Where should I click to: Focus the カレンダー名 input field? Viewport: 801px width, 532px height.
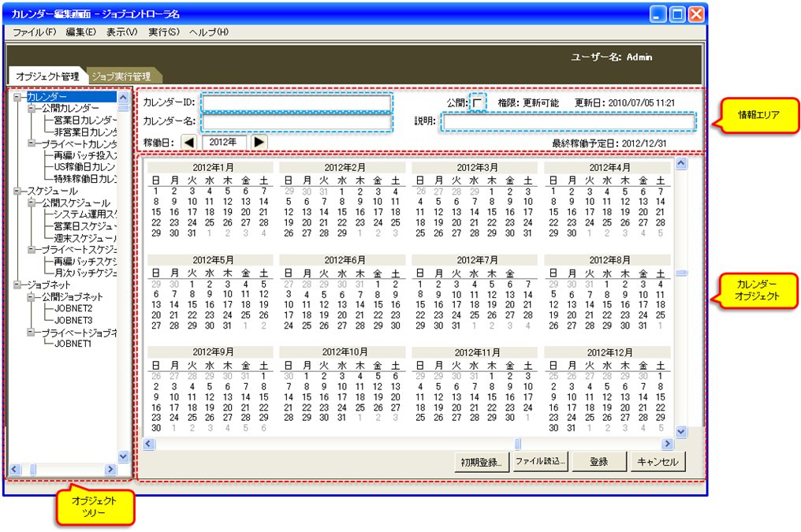click(296, 122)
